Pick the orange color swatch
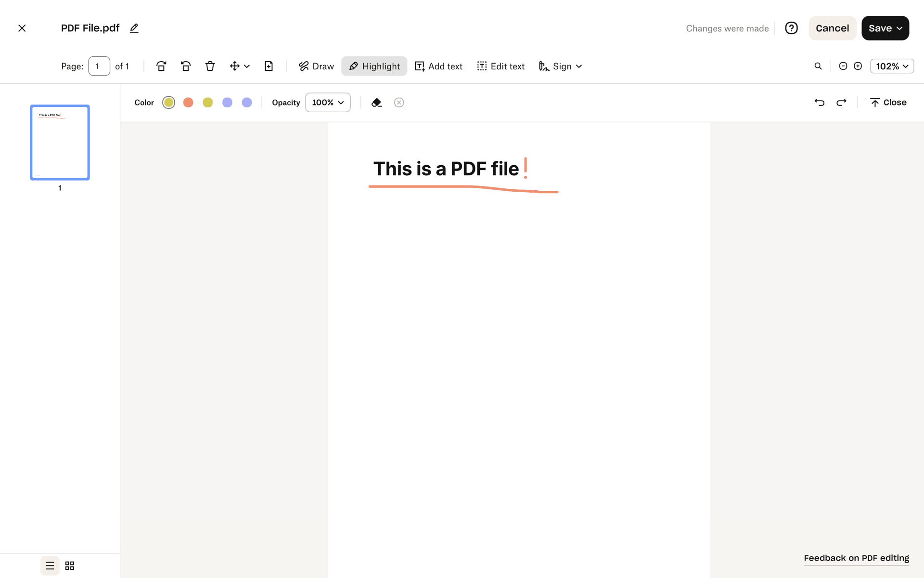 pyautogui.click(x=188, y=103)
